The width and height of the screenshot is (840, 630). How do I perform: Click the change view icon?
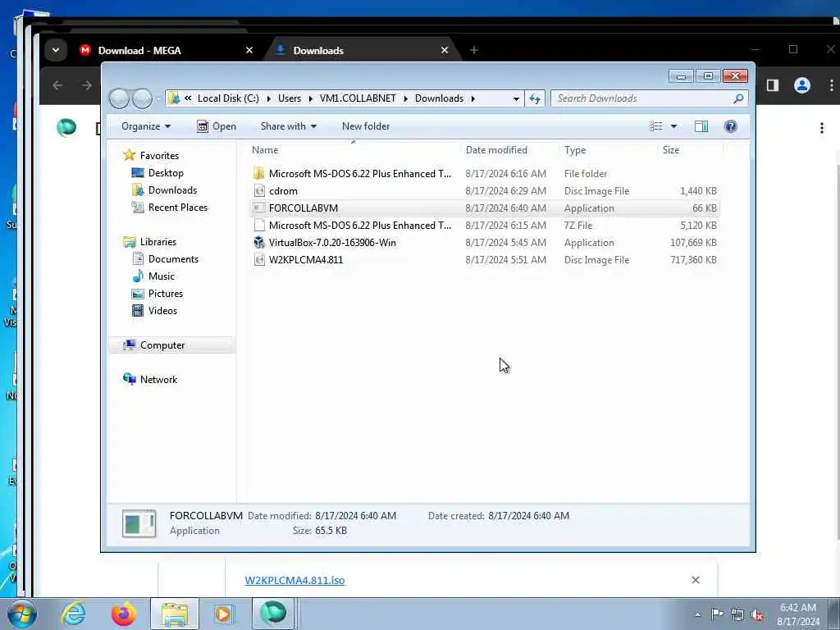(656, 126)
